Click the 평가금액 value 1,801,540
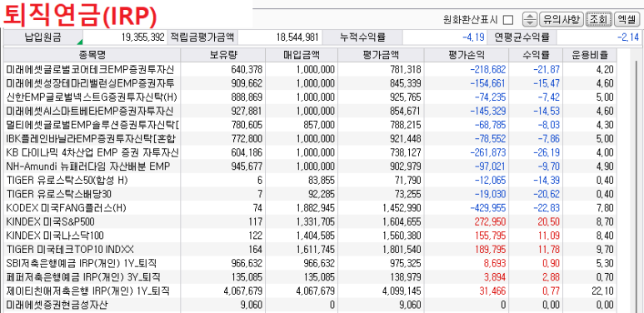 coord(401,250)
